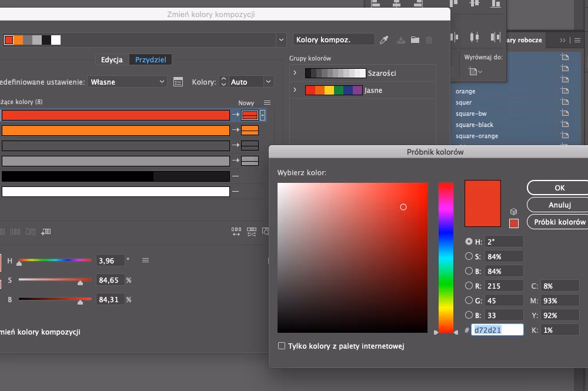Open the active color group dropdown arrow
Screen dimensions: 588x391
coord(281,40)
